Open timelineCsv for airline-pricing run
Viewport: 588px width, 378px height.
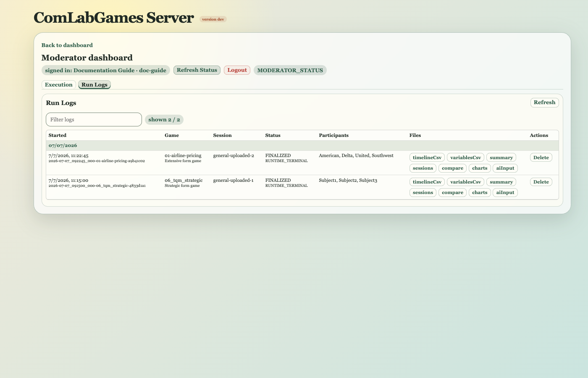427,157
